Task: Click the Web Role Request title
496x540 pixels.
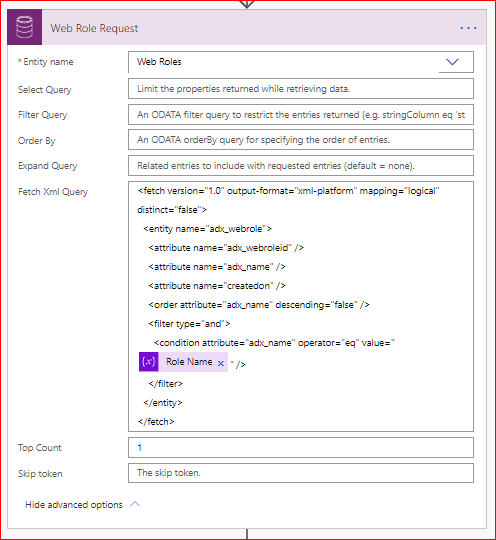Action: [x=94, y=28]
